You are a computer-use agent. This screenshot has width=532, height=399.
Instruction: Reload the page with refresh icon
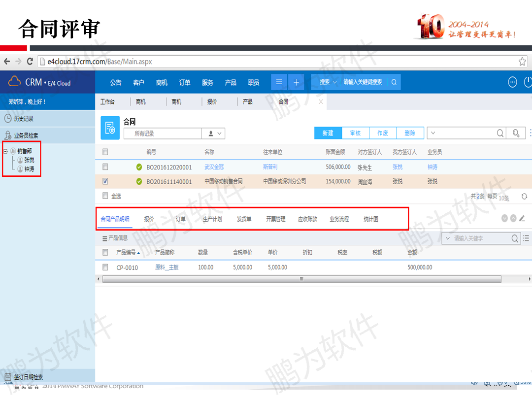[30, 62]
